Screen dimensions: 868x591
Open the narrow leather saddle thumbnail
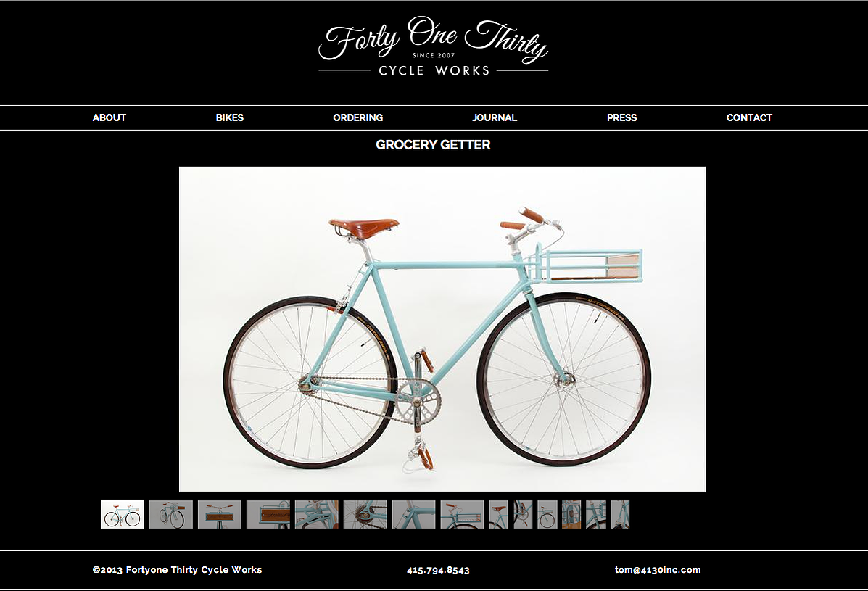click(x=498, y=515)
